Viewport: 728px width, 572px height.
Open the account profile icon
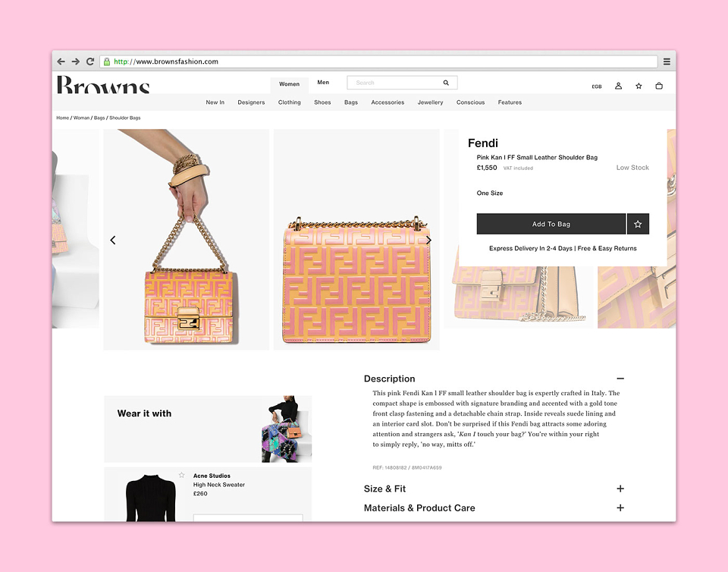pos(619,86)
